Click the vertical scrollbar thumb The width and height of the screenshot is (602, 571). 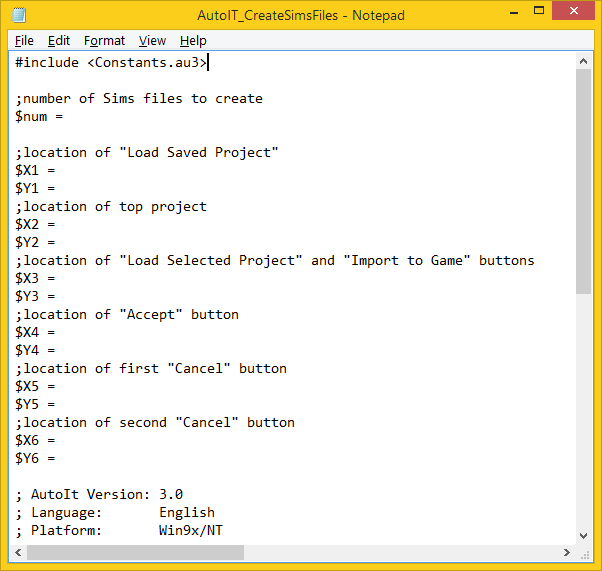click(x=584, y=180)
